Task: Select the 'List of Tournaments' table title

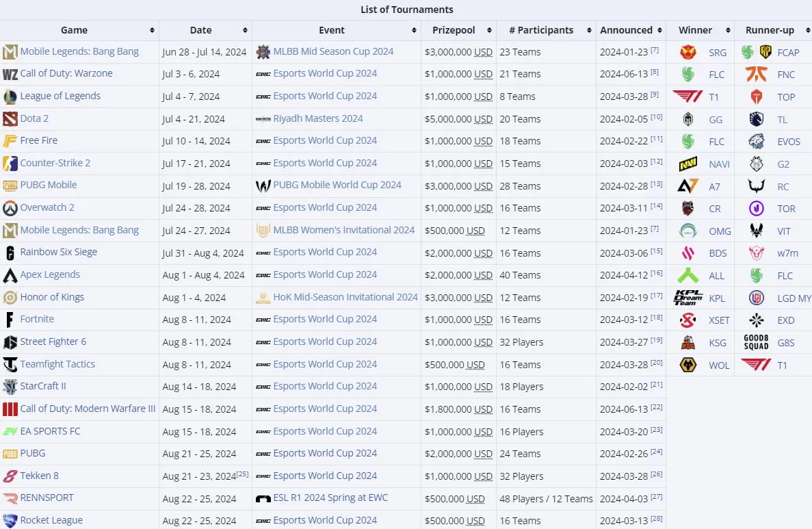Action: click(x=406, y=10)
